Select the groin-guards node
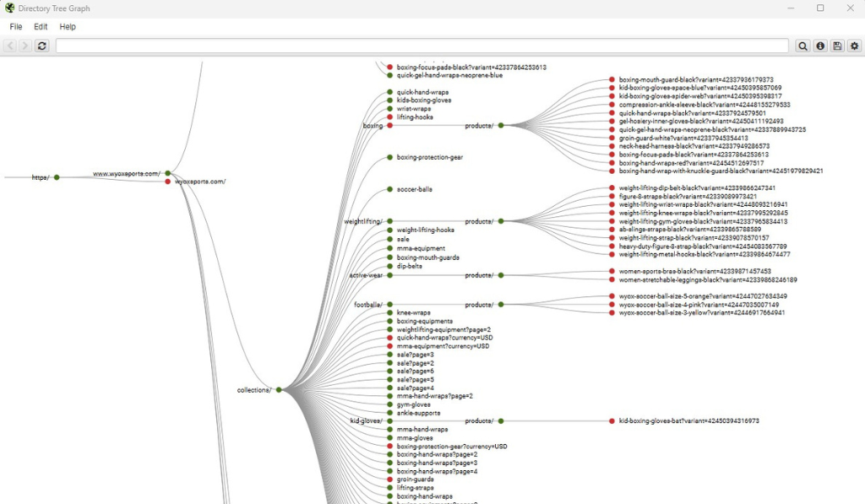The width and height of the screenshot is (865, 504). 390,480
